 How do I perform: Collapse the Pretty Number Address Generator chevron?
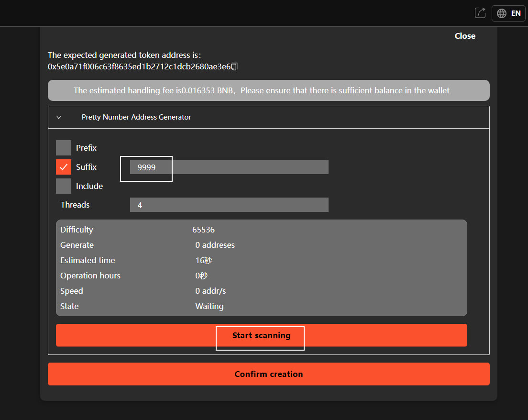[x=59, y=117]
